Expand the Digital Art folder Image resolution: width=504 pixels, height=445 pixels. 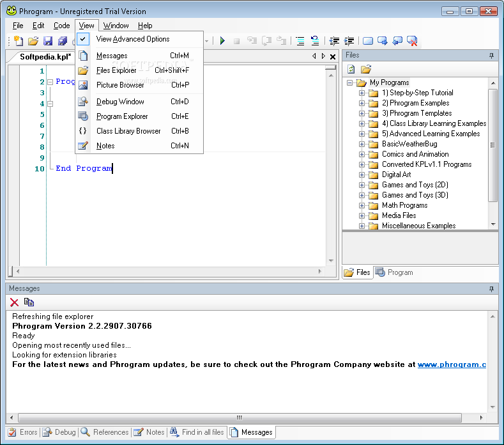[x=362, y=175]
